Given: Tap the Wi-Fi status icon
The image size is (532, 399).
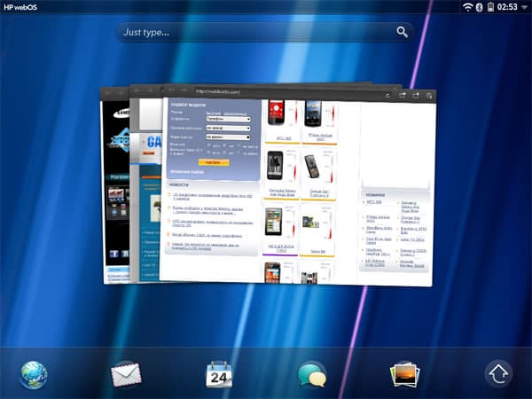Looking at the screenshot, I should [468, 7].
